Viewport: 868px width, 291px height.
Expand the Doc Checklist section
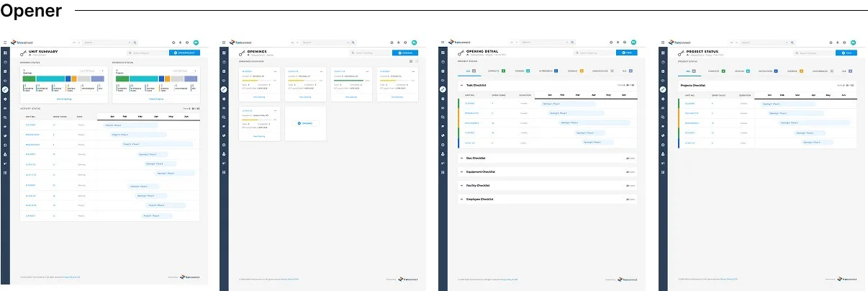point(461,158)
